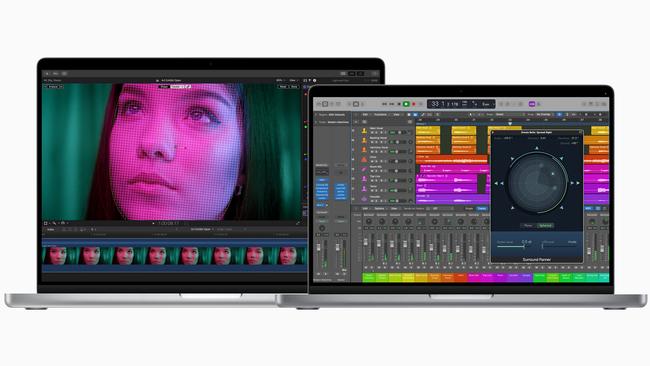Open the Edit menu in Logic's mixer

(x=365, y=208)
